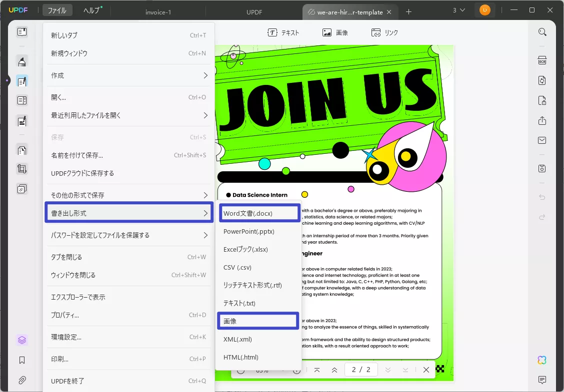Export as PowerPoint(.pptx)
Image resolution: width=564 pixels, height=392 pixels.
click(x=258, y=231)
